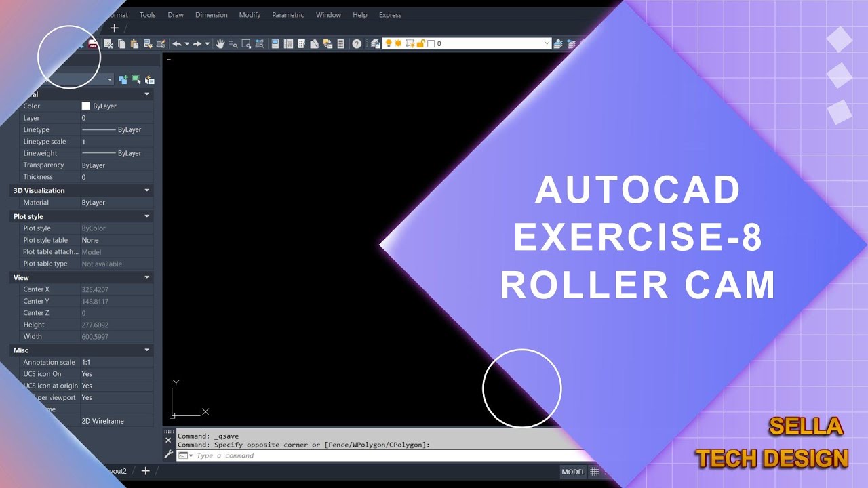Toggle the grid display in status bar

pyautogui.click(x=594, y=472)
